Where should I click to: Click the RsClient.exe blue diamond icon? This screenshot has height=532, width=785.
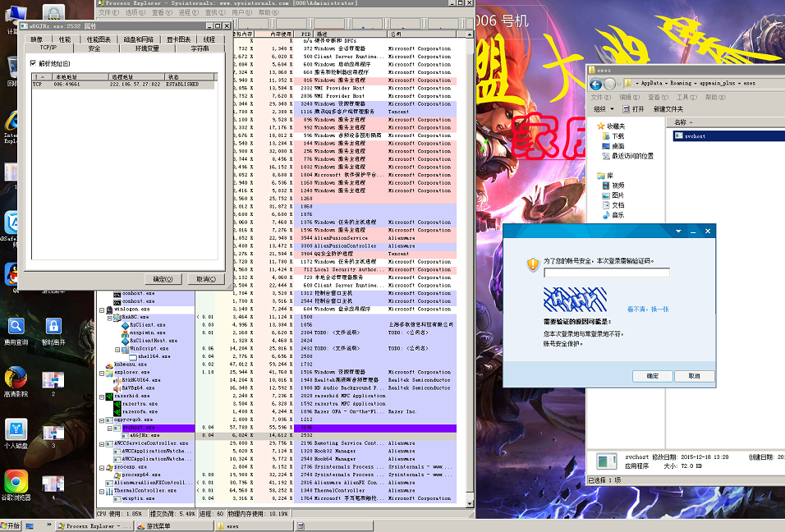point(125,325)
